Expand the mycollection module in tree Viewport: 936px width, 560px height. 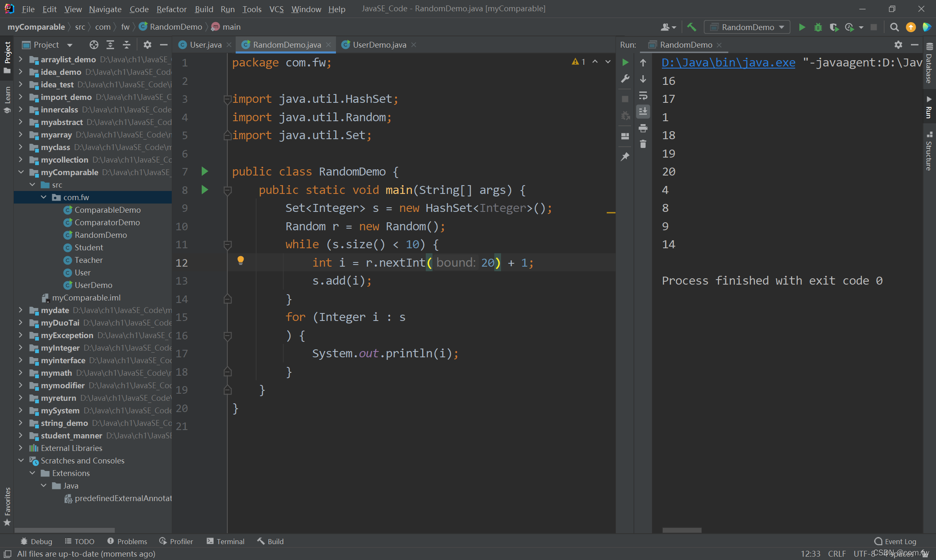pos(20,160)
